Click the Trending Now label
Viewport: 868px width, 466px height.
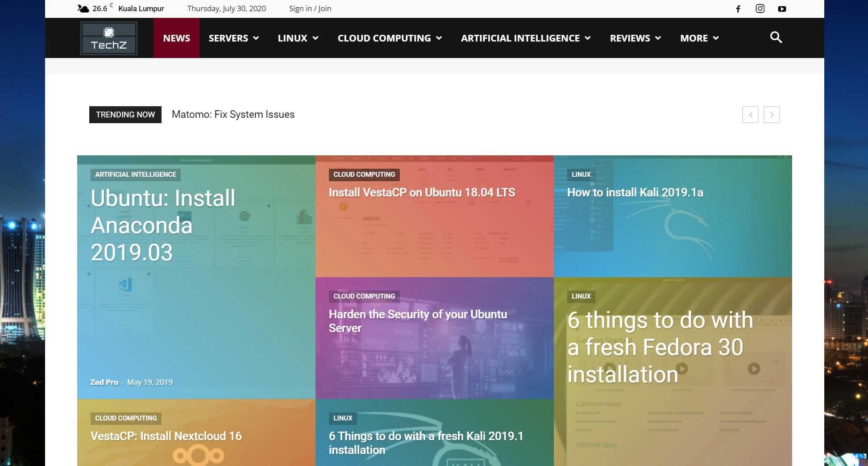125,115
